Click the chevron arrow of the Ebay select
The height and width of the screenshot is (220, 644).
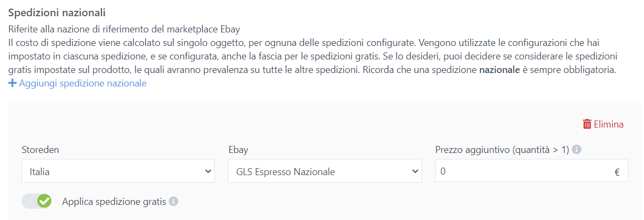(415, 171)
